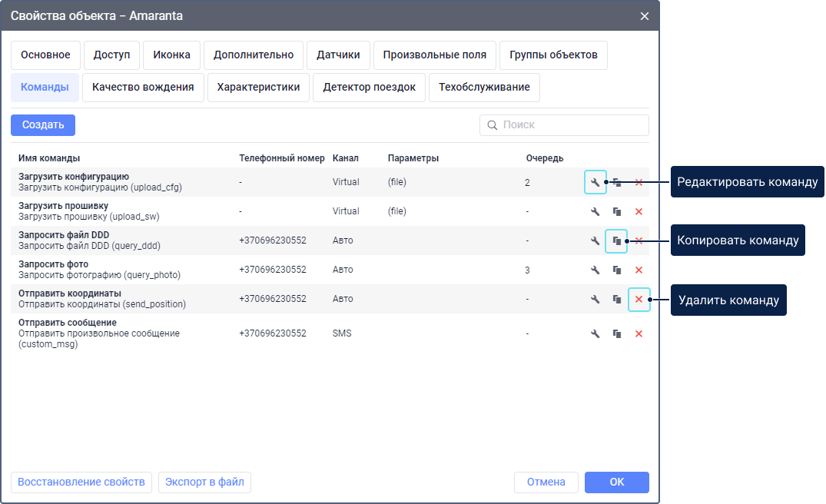Delete the Отправить координаты command
Viewport: 826px width, 504px height.
[639, 300]
